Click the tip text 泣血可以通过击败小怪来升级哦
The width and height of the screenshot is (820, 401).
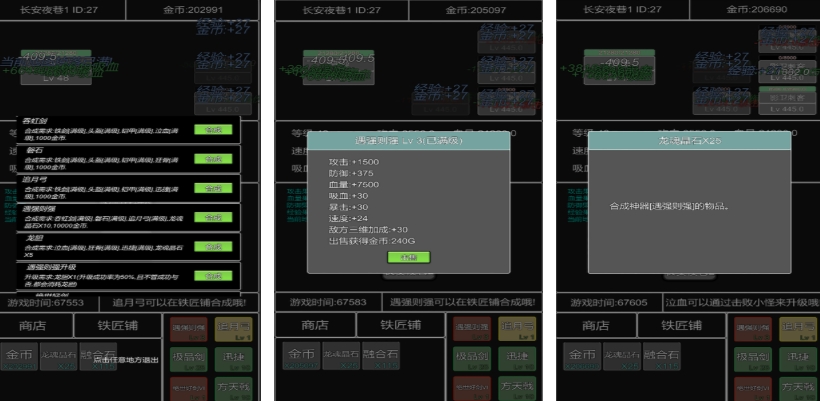click(x=742, y=302)
